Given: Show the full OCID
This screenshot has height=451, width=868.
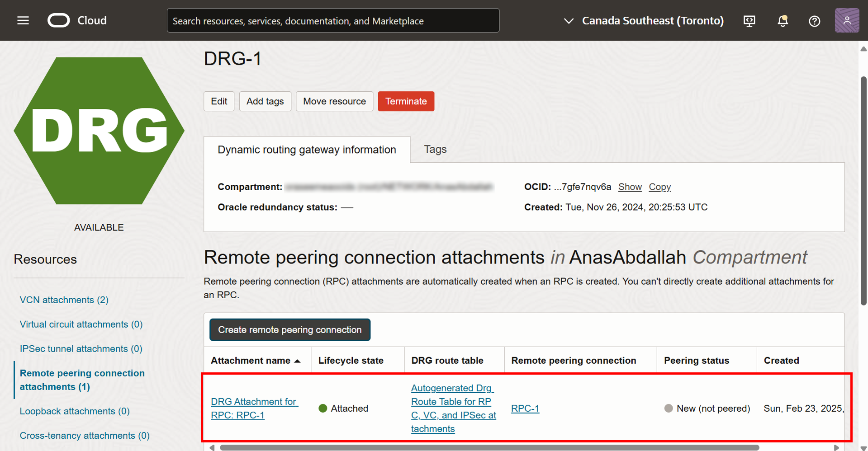Looking at the screenshot, I should [x=630, y=187].
